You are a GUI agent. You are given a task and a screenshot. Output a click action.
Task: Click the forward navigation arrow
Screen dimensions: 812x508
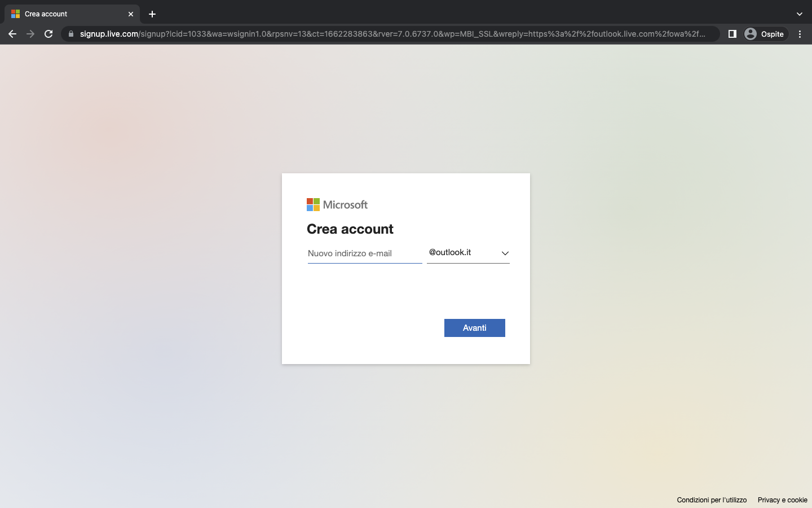[x=30, y=34]
